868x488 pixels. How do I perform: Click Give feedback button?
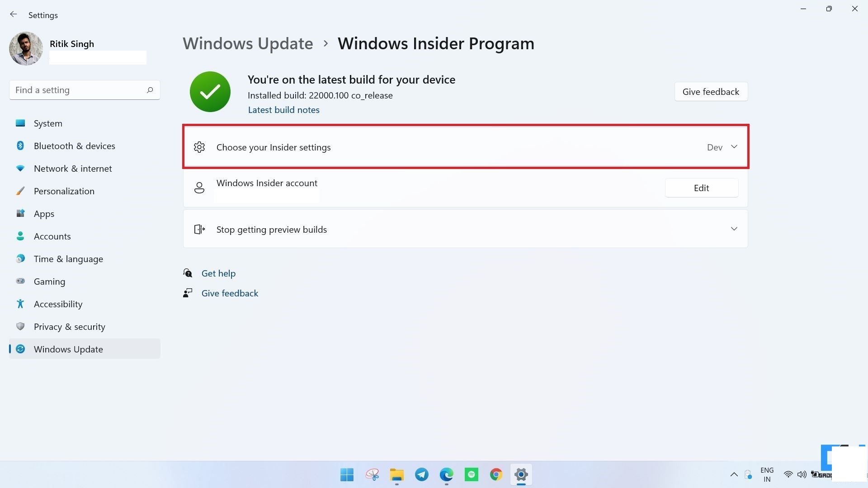click(x=710, y=91)
